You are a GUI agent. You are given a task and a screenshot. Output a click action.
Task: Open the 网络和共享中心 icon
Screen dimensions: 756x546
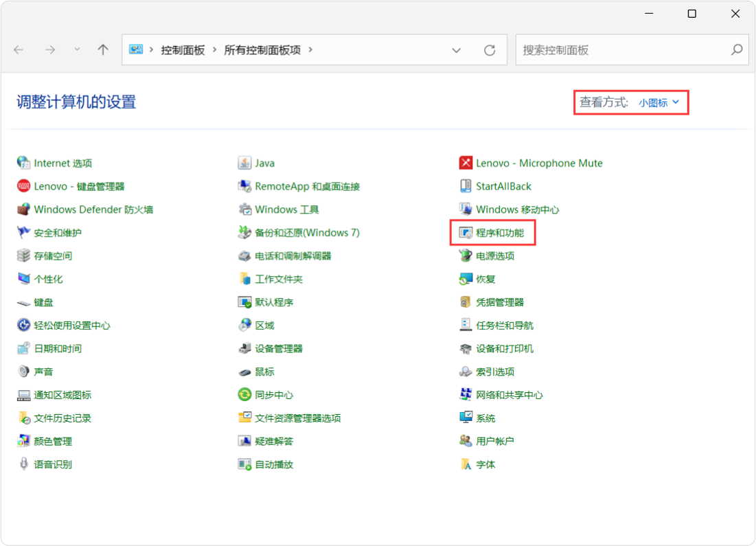466,395
